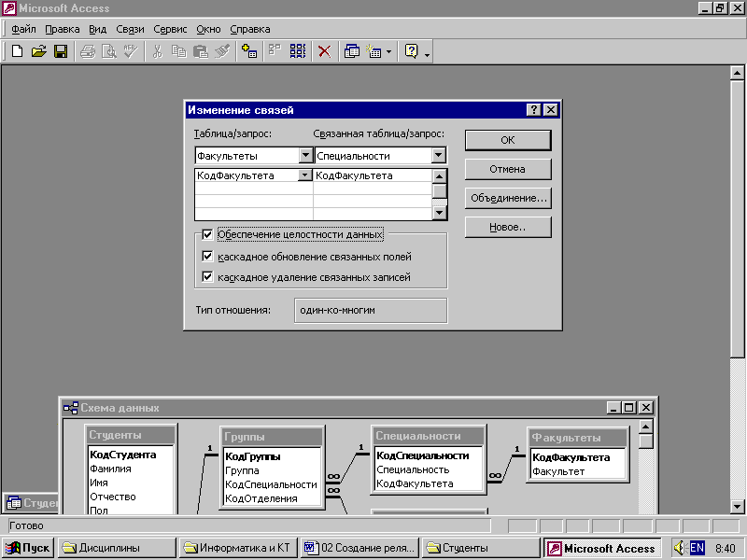The width and height of the screenshot is (747, 560).
Task: Open the New Object dropdown arrow
Action: coord(388,51)
